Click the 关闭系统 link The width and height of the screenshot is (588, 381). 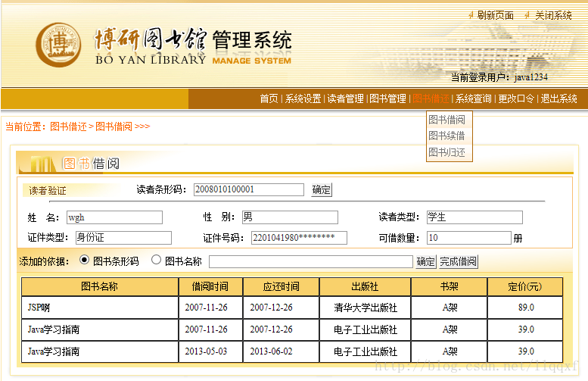(553, 15)
